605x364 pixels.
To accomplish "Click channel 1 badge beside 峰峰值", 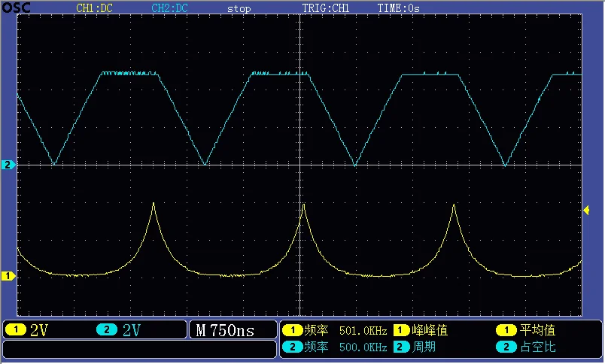I will pos(401,330).
